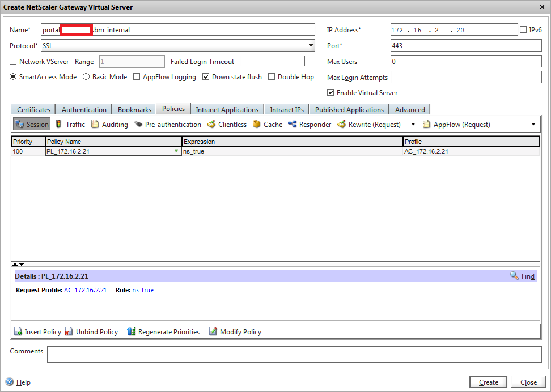Click the Regenerate Priorities icon
The image size is (551, 392).
coord(132,331)
